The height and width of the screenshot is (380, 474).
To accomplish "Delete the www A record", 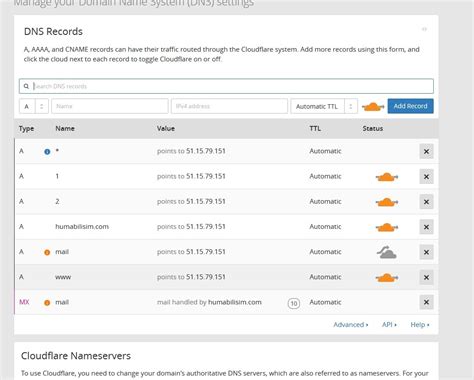I will click(426, 277).
